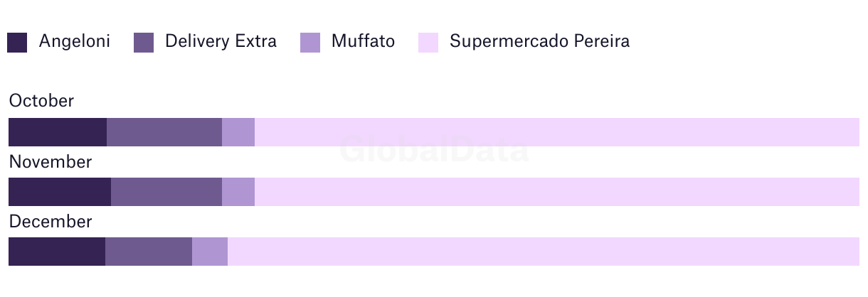Screen dimensions: 868x297
Task: Click October's Delivery Extra bar segment
Action: coord(164,132)
